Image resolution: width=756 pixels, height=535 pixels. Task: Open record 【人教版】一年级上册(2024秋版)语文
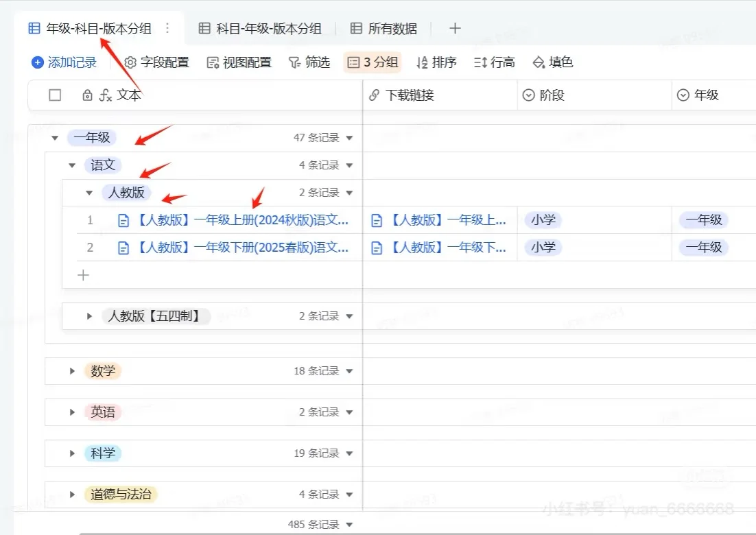point(243,220)
